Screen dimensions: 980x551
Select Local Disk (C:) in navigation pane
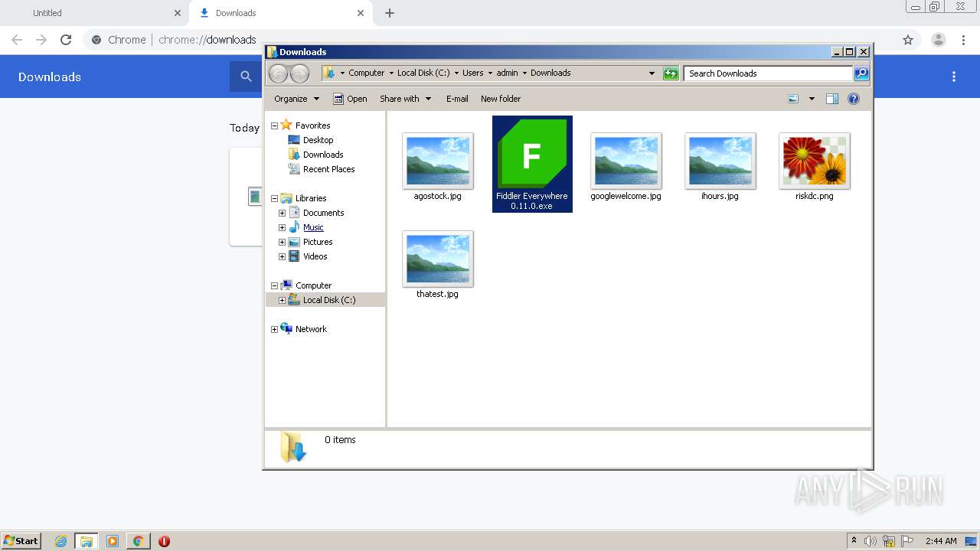(329, 300)
